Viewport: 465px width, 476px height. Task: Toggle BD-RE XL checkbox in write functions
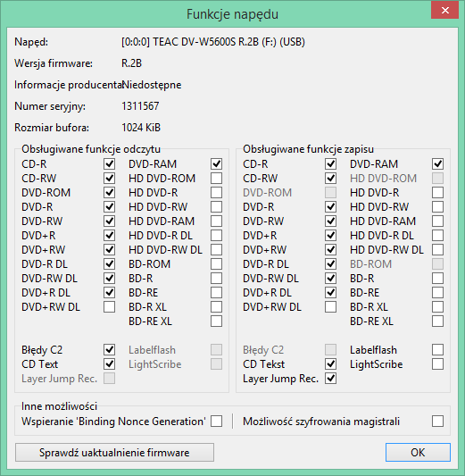[437, 321]
